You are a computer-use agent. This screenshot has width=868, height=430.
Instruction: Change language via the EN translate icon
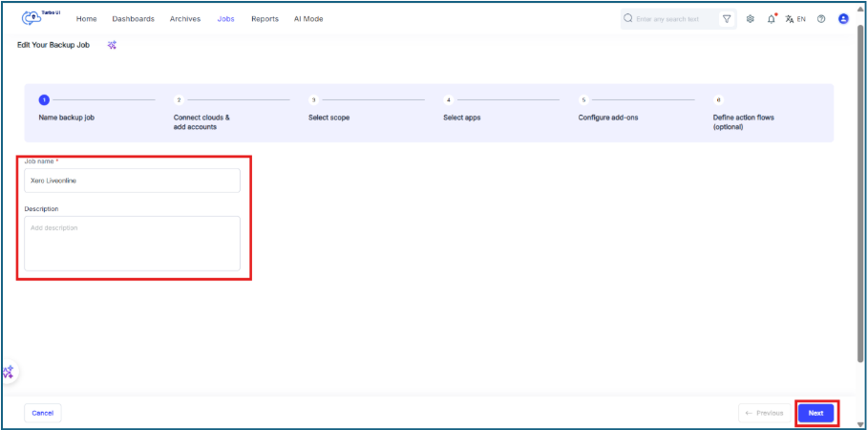pyautogui.click(x=795, y=19)
